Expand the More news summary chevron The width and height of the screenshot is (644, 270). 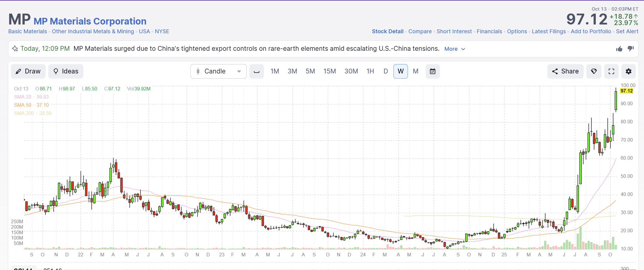click(x=455, y=49)
